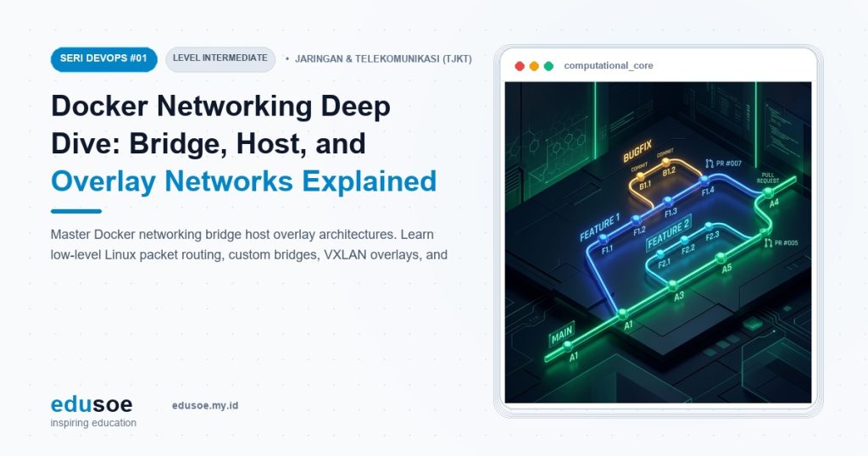Select commit node B1.2

[666, 162]
